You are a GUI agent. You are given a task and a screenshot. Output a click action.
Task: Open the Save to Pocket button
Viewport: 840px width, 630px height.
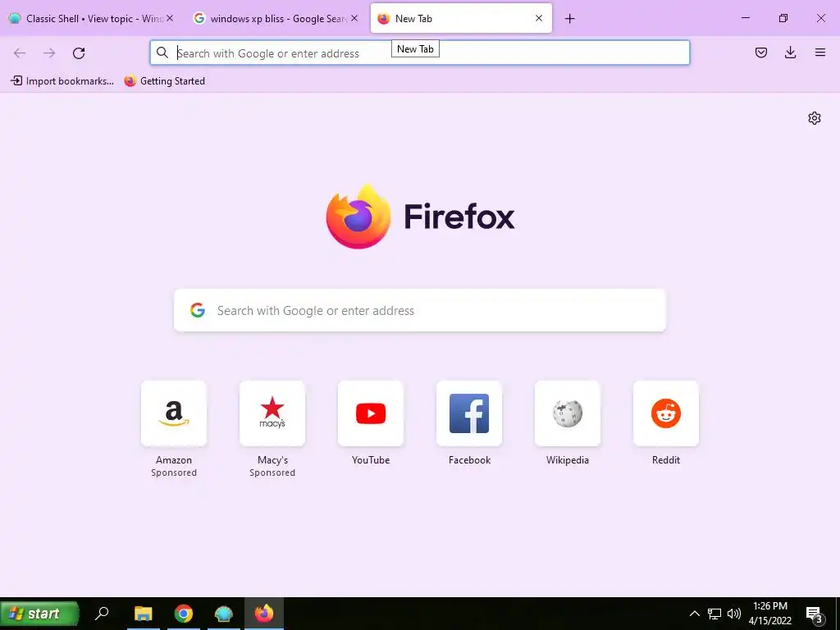[x=760, y=52]
